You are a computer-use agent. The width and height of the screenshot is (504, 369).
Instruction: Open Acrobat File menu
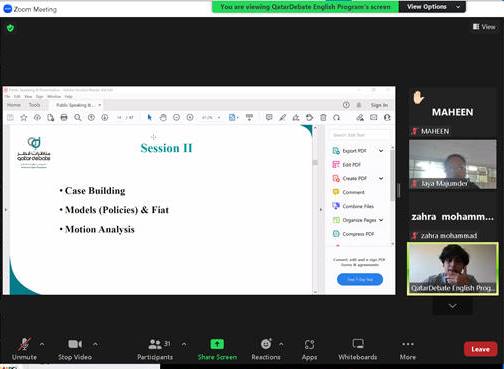[x=7, y=96]
